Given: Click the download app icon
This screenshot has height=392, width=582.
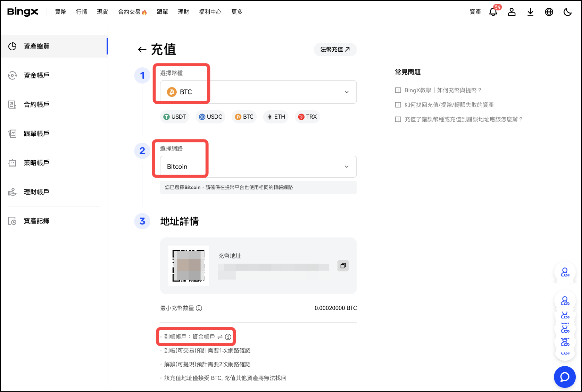Looking at the screenshot, I should (530, 12).
